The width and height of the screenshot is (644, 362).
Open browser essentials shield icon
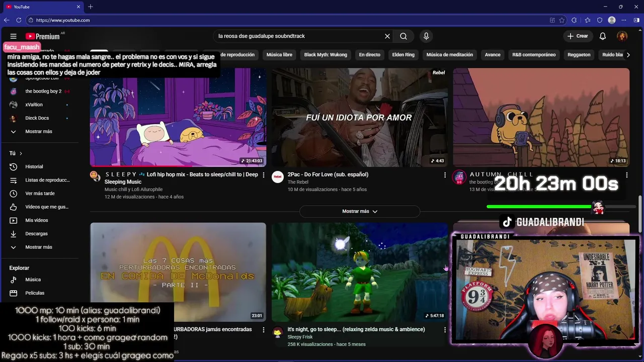coord(600,20)
